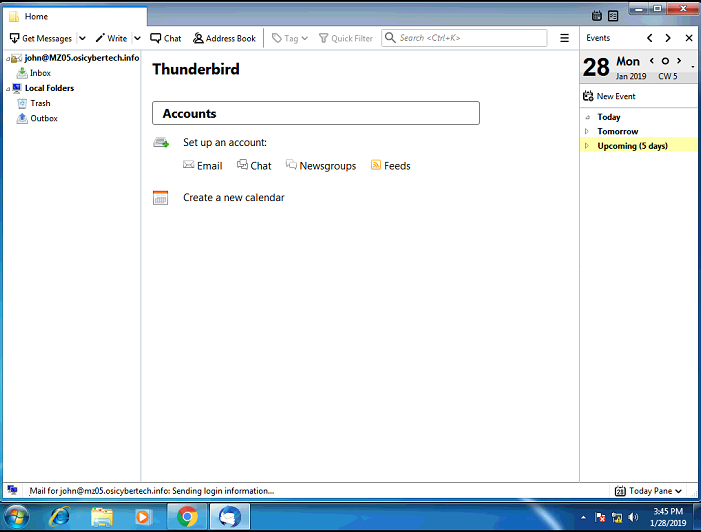This screenshot has height=532, width=701.
Task: Click New Event button
Action: (x=609, y=96)
